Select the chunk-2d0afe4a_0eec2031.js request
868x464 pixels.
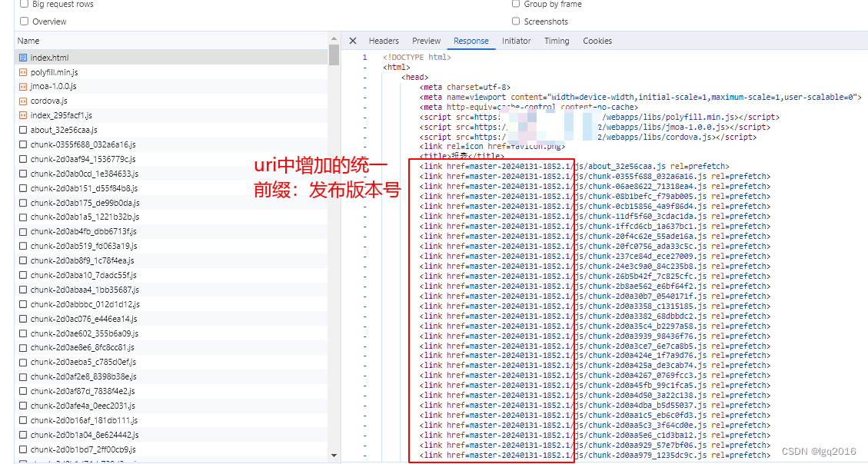coord(171,406)
